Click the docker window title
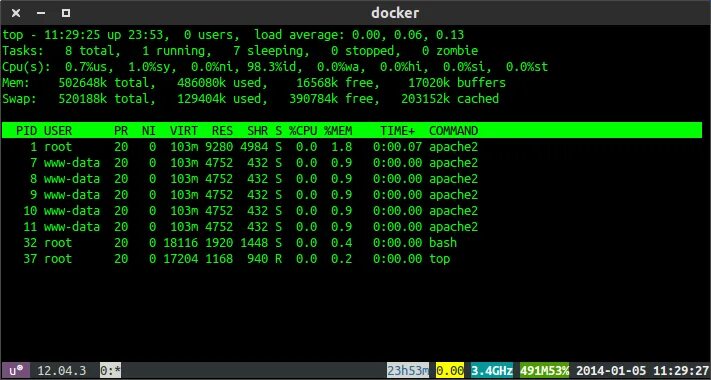 click(395, 13)
